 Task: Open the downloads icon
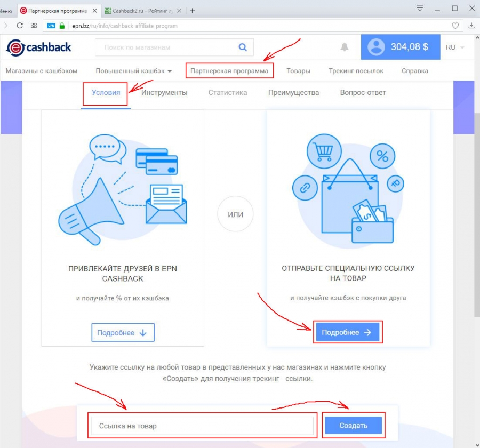tap(471, 26)
